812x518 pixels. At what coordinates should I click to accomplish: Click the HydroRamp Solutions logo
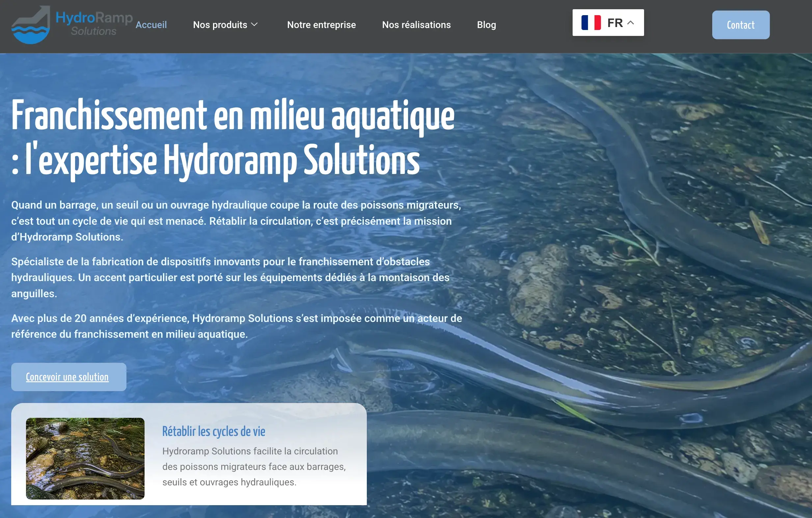tap(72, 25)
